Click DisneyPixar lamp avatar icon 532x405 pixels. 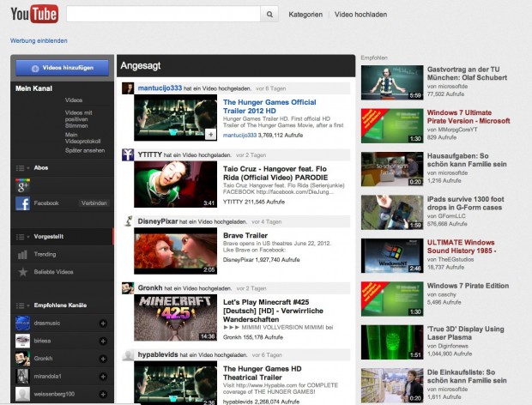coord(128,221)
